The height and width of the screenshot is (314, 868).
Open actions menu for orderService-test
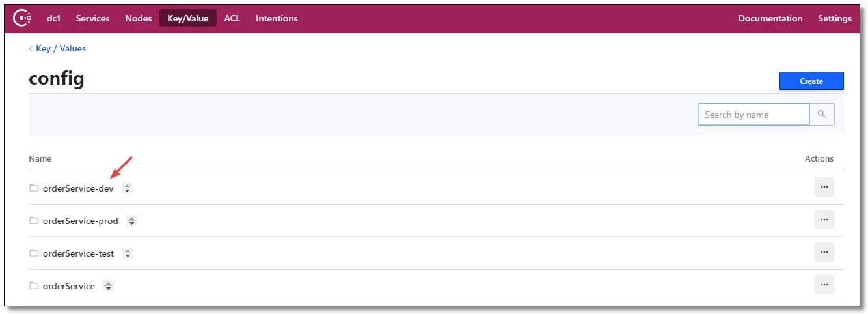[x=824, y=252]
